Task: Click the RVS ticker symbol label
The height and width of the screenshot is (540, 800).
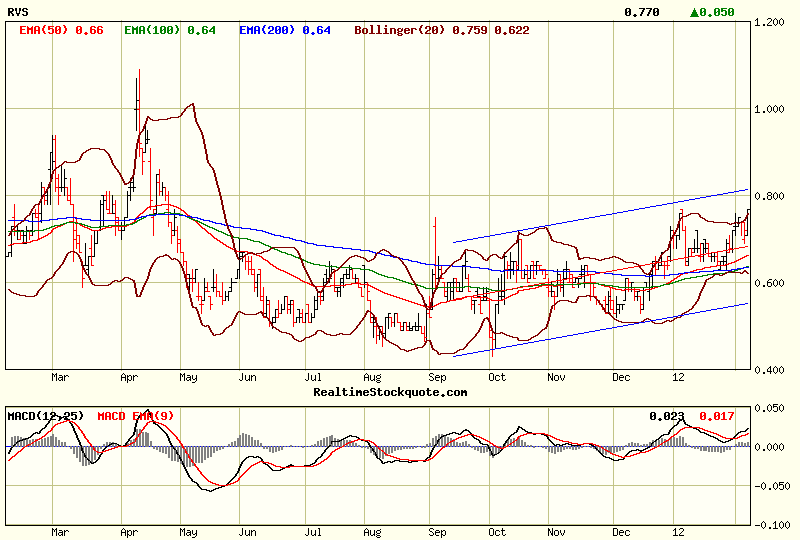Action: (x=17, y=12)
